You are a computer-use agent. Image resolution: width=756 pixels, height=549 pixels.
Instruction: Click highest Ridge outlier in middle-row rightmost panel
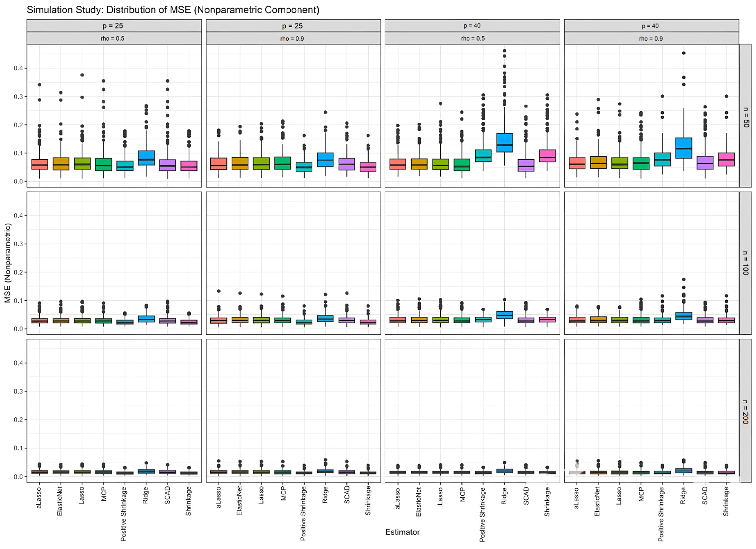tap(684, 280)
